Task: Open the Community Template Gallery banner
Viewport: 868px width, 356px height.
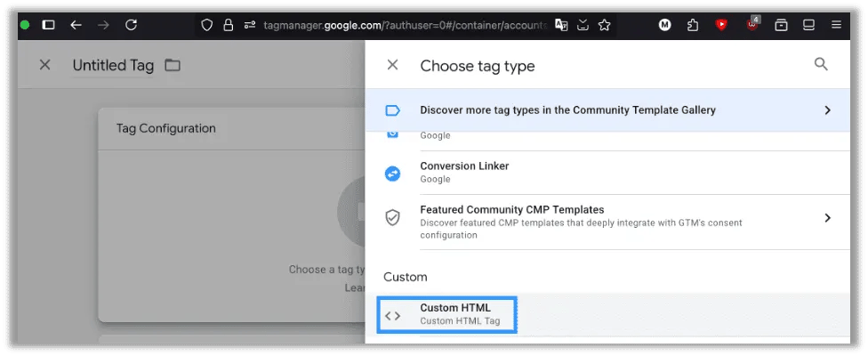Action: click(607, 110)
